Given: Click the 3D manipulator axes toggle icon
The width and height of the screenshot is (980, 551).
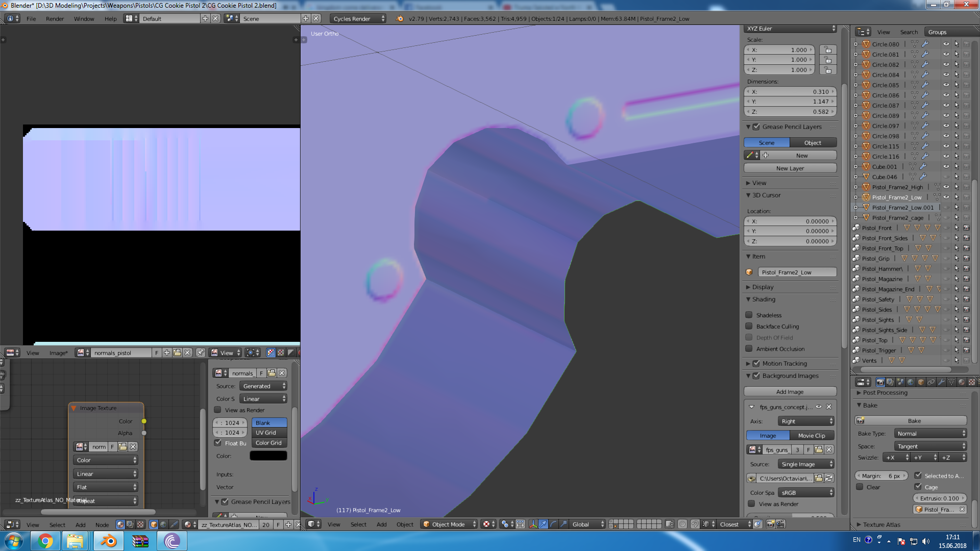Looking at the screenshot, I should [533, 524].
